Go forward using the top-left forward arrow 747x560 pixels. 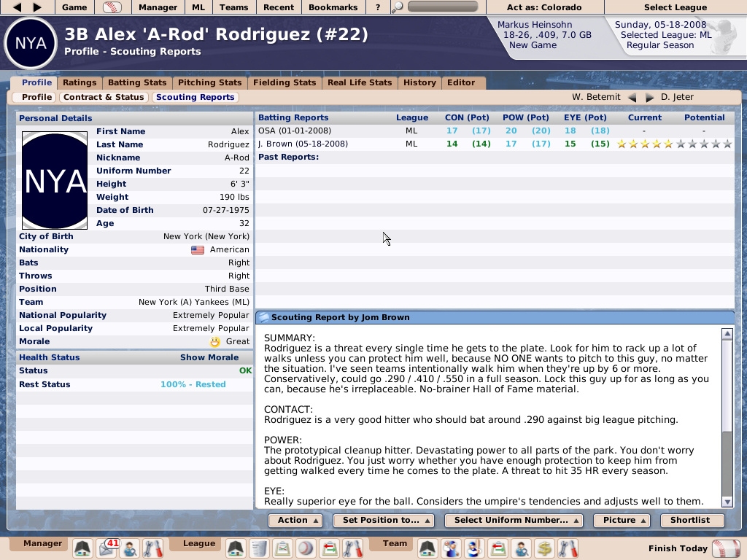click(37, 7)
